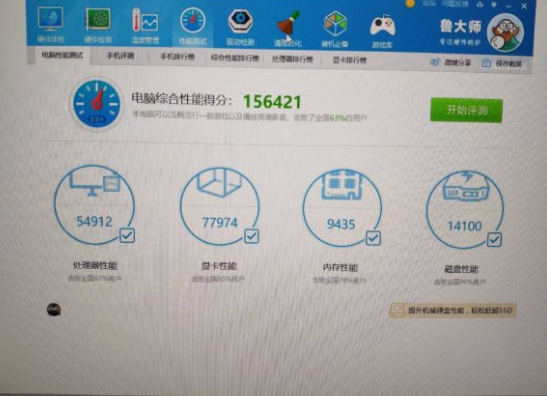Open the 硬件检测 hardware detection icon
This screenshot has height=396, width=547.
98,20
